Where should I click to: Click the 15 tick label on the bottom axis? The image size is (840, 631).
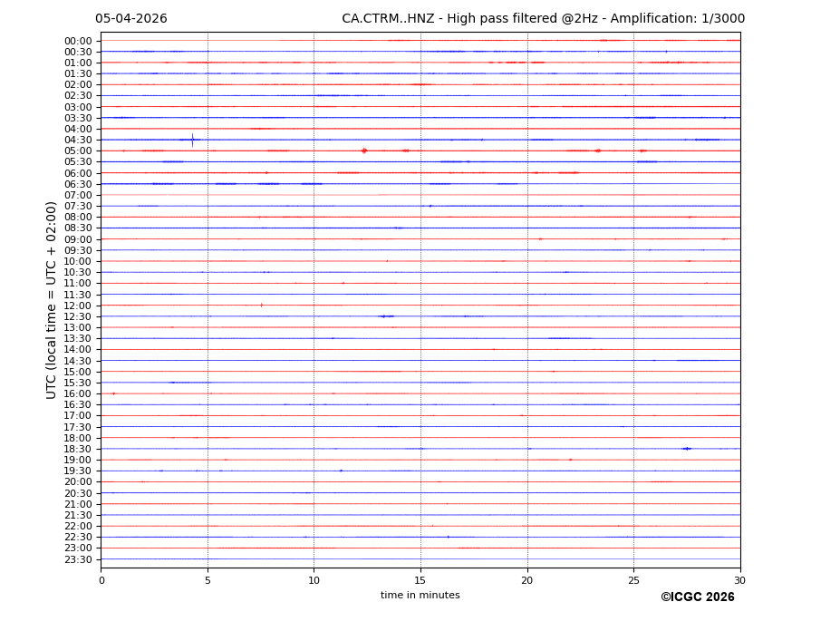click(420, 580)
